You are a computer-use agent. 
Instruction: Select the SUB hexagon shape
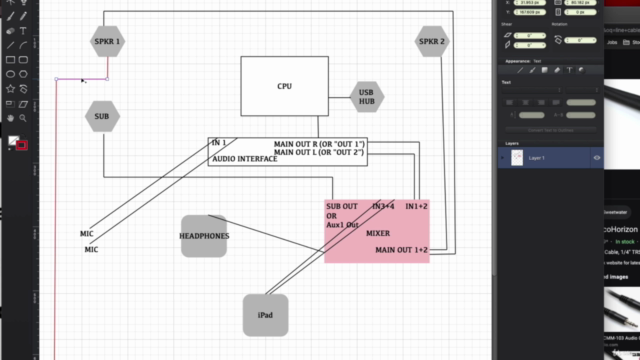102,116
